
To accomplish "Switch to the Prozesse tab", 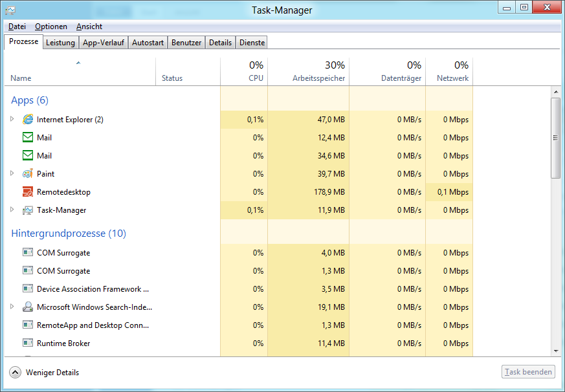I will [23, 42].
